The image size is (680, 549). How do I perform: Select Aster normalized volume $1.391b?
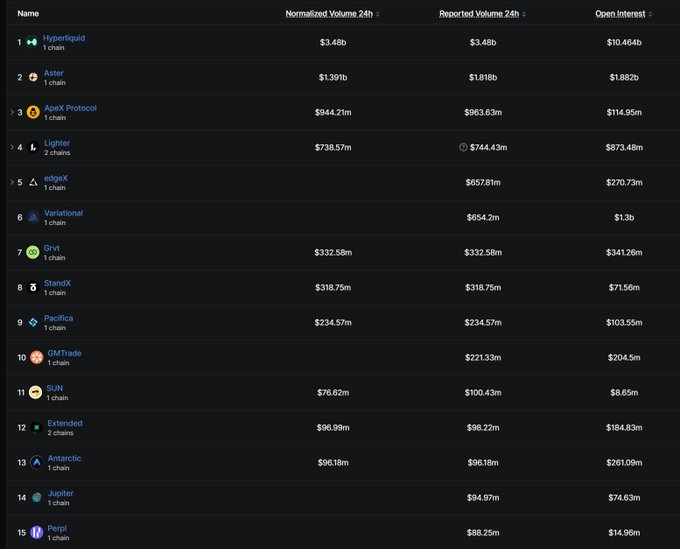[333, 77]
